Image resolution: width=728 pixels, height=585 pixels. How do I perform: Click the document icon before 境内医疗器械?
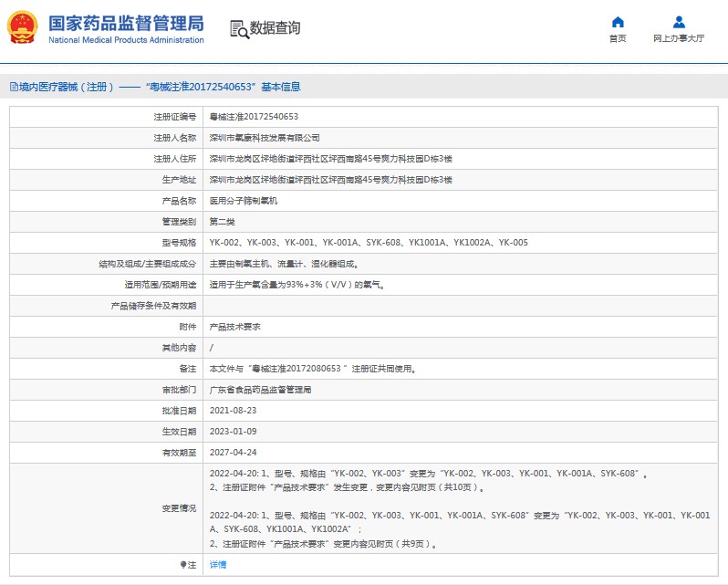[x=14, y=87]
